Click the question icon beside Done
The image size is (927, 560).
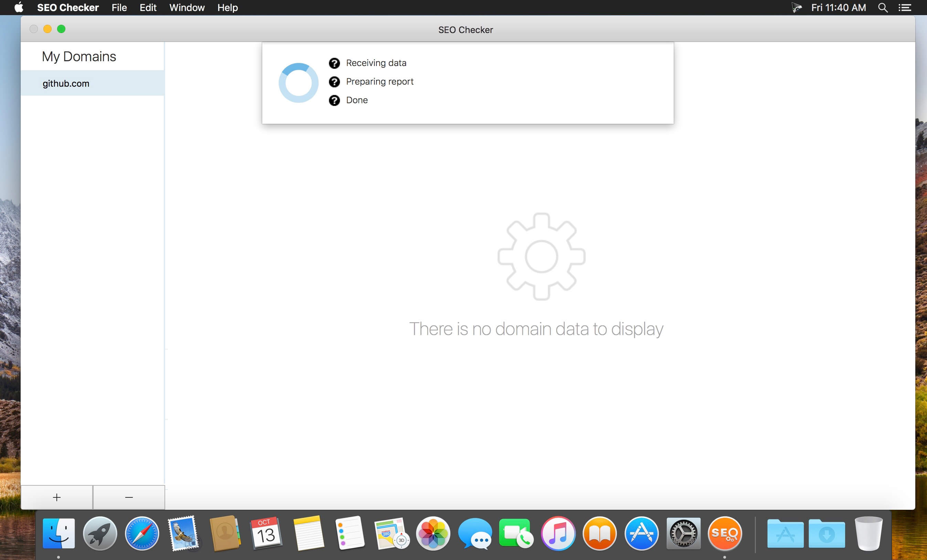(334, 100)
